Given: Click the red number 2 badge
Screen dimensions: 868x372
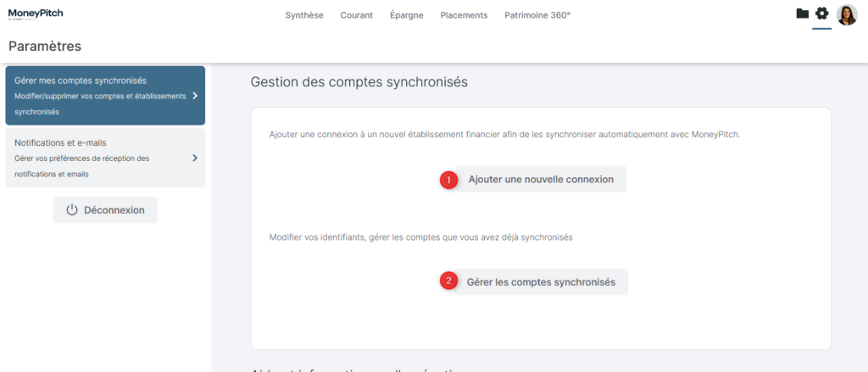Looking at the screenshot, I should (x=448, y=281).
